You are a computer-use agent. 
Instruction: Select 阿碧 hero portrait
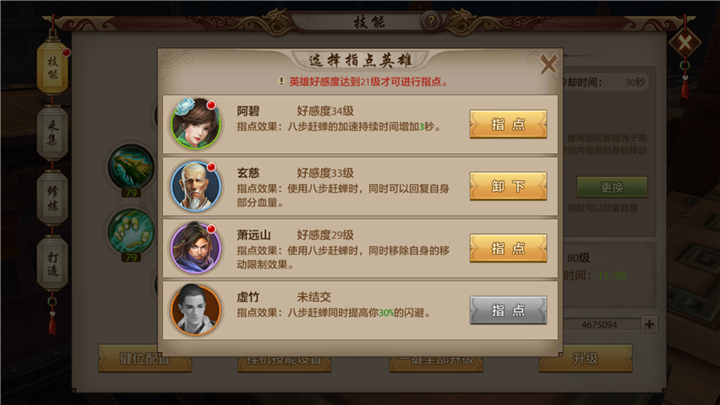196,124
